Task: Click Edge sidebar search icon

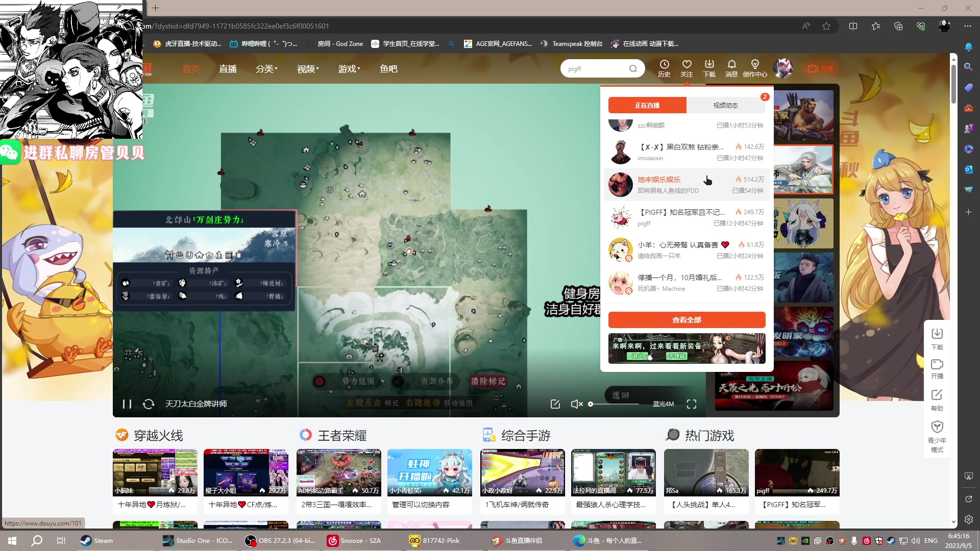Action: point(968,67)
